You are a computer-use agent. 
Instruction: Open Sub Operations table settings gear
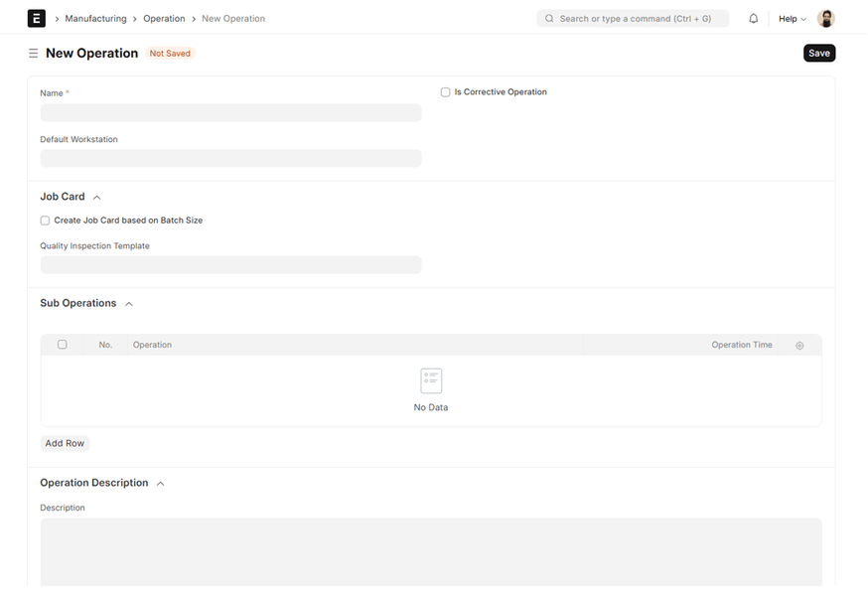click(799, 346)
